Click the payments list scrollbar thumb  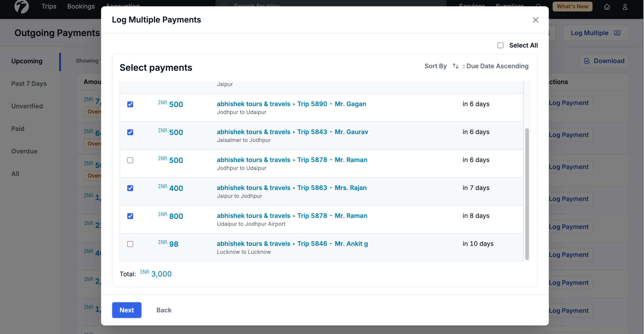click(527, 194)
